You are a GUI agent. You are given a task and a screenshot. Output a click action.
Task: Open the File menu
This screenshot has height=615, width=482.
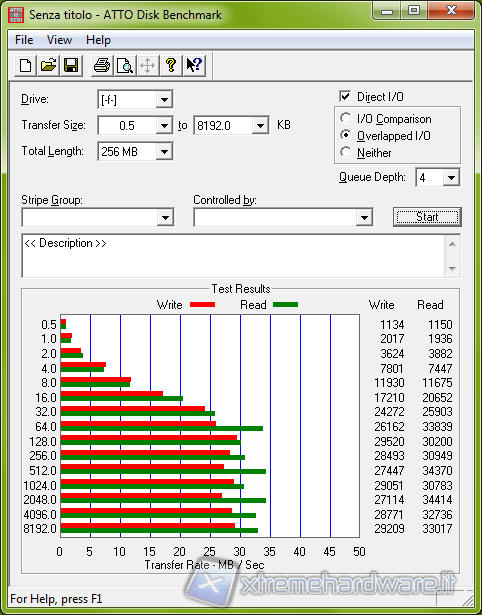click(24, 40)
